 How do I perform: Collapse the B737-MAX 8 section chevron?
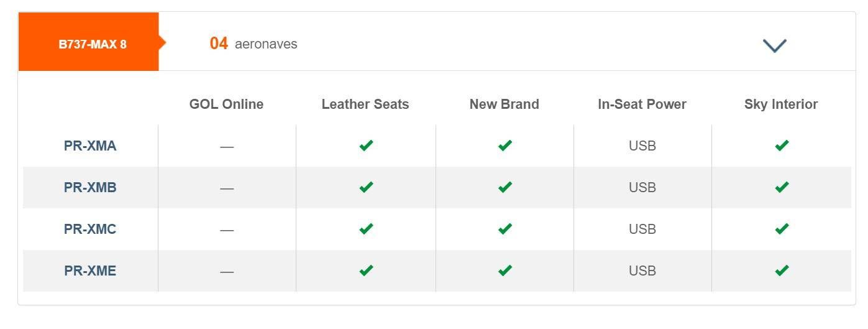pyautogui.click(x=775, y=45)
